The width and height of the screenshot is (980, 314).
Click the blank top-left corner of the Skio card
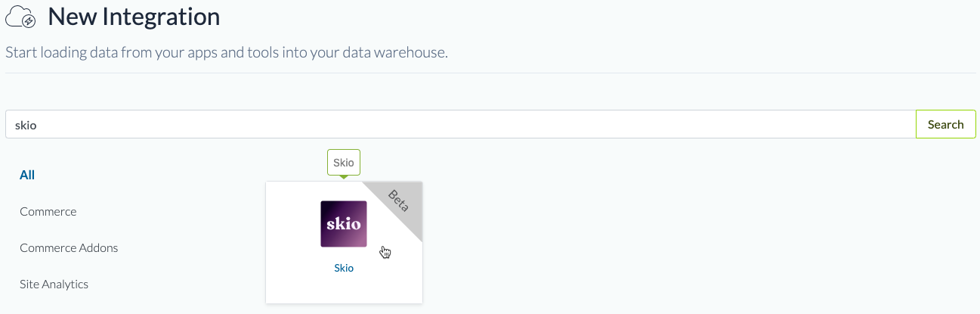tap(278, 192)
